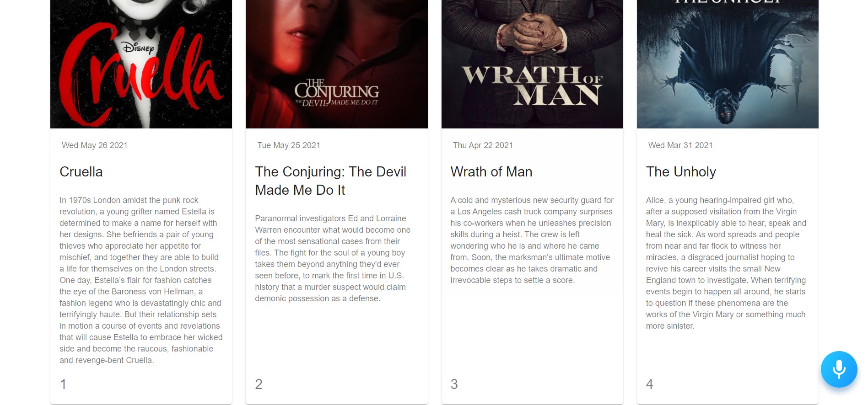This screenshot has height=405, width=868.
Task: Select the Wrath of Man title
Action: point(491,172)
